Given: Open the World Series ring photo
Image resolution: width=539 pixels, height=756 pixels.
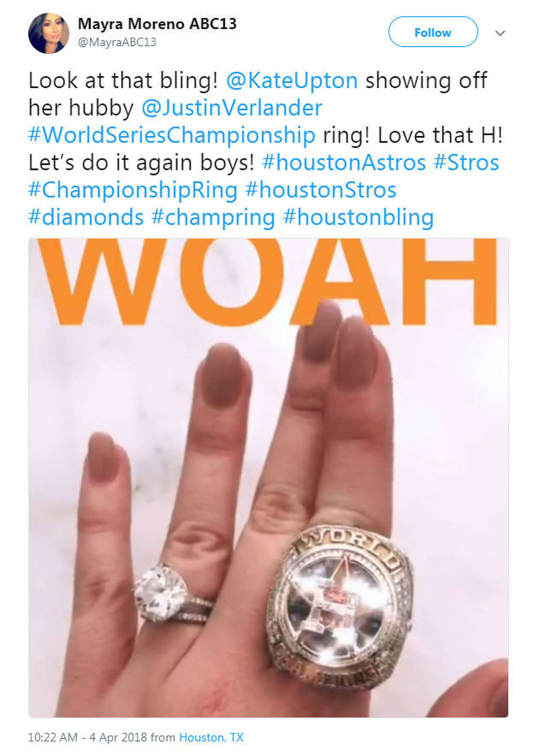Looking at the screenshot, I should [x=268, y=478].
